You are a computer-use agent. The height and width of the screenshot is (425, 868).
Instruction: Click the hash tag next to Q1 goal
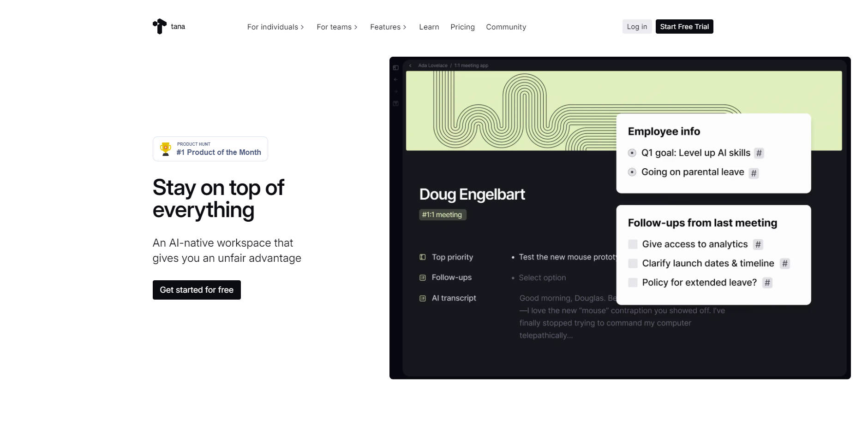pyautogui.click(x=759, y=153)
